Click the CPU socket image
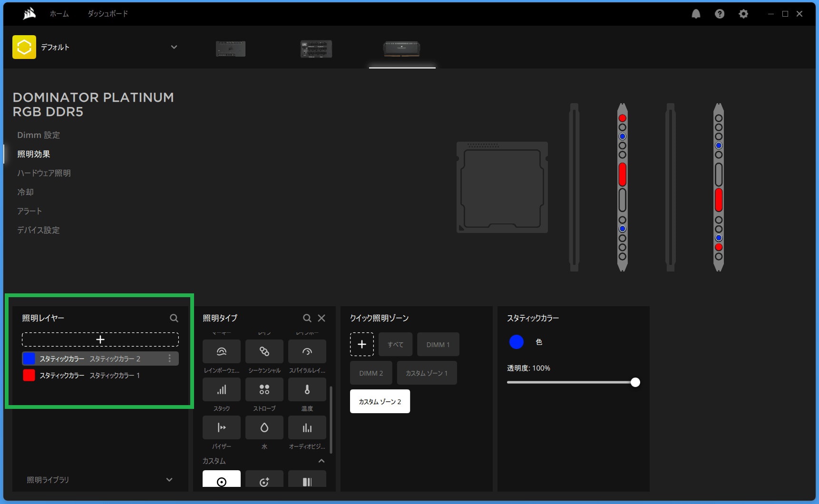 tap(502, 187)
